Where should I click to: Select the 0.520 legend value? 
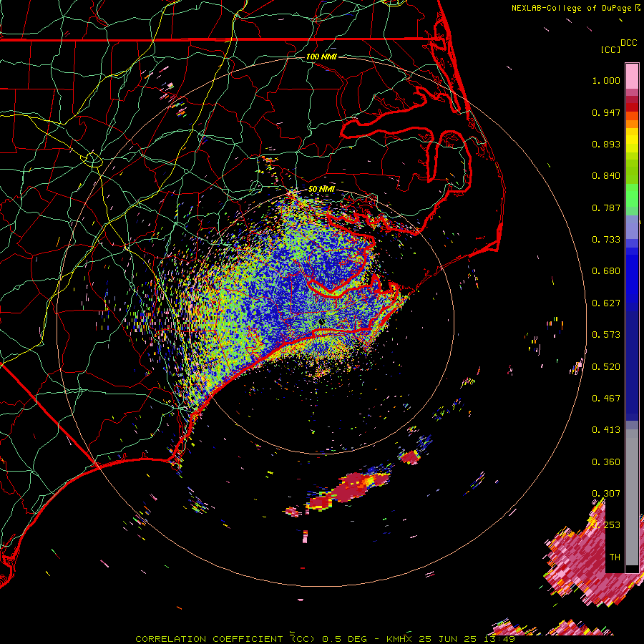click(606, 367)
